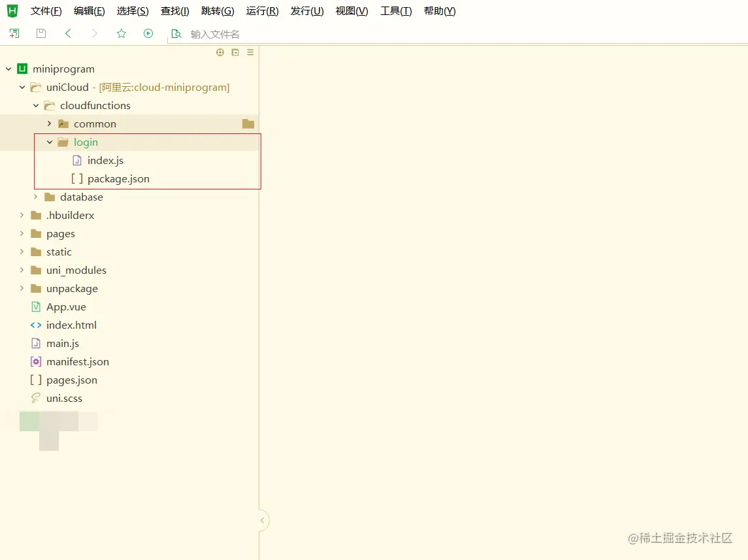
Task: Expand the unpackage folder chevron
Action: [x=22, y=288]
